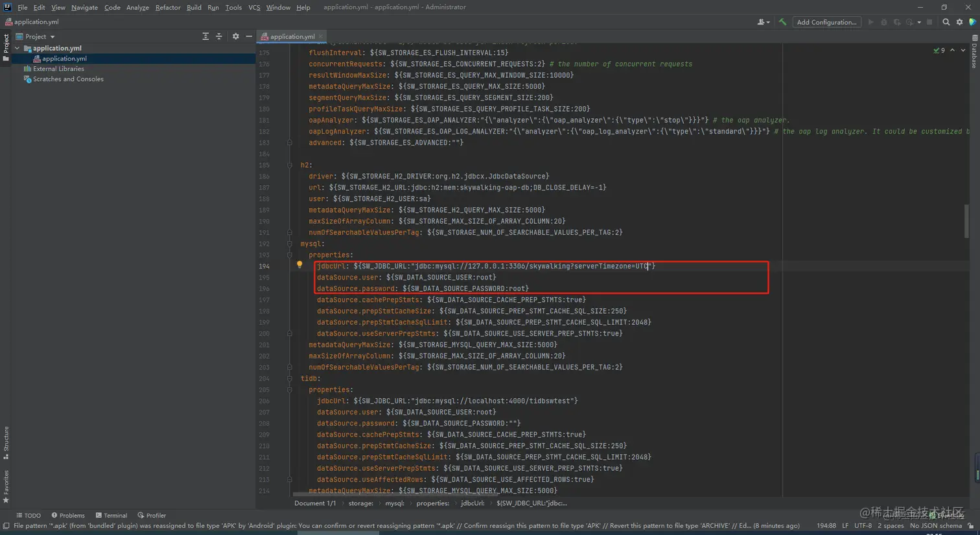This screenshot has height=535, width=980.
Task: Click the yellow intention bulb on line 194
Action: tap(299, 265)
